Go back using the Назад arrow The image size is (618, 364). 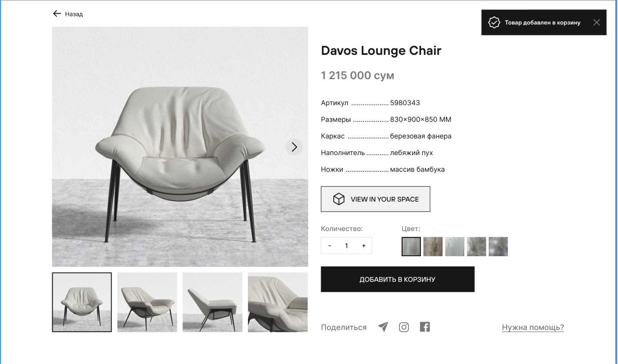coord(57,14)
